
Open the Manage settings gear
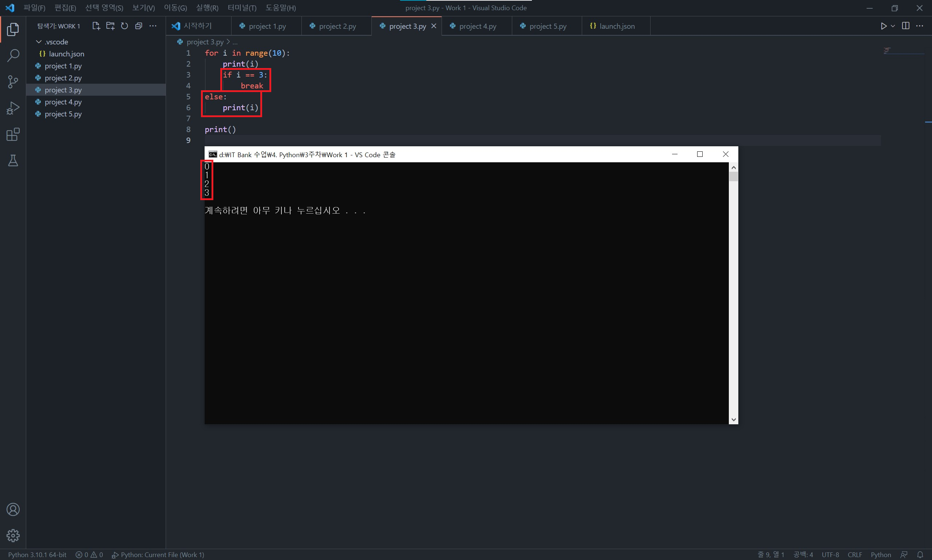pyautogui.click(x=13, y=535)
